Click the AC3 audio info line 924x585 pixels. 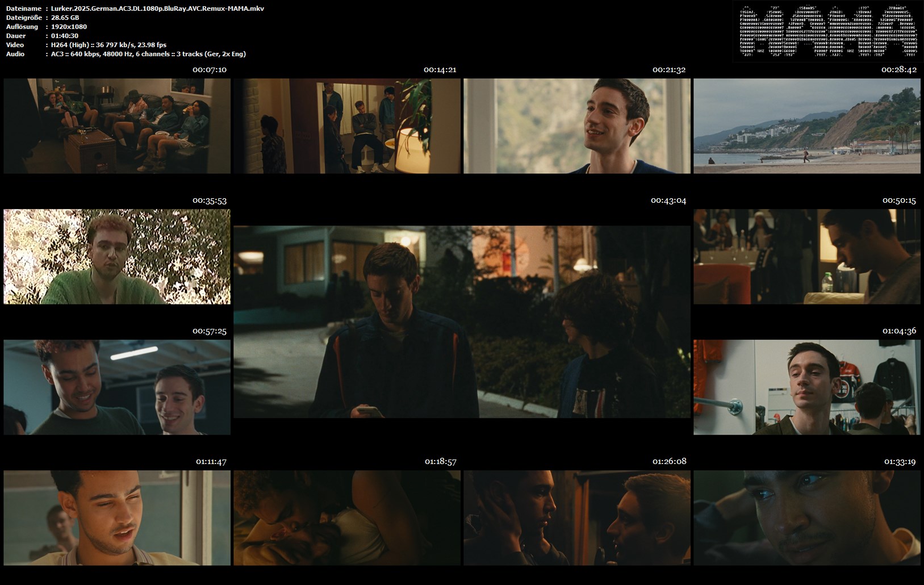(148, 54)
